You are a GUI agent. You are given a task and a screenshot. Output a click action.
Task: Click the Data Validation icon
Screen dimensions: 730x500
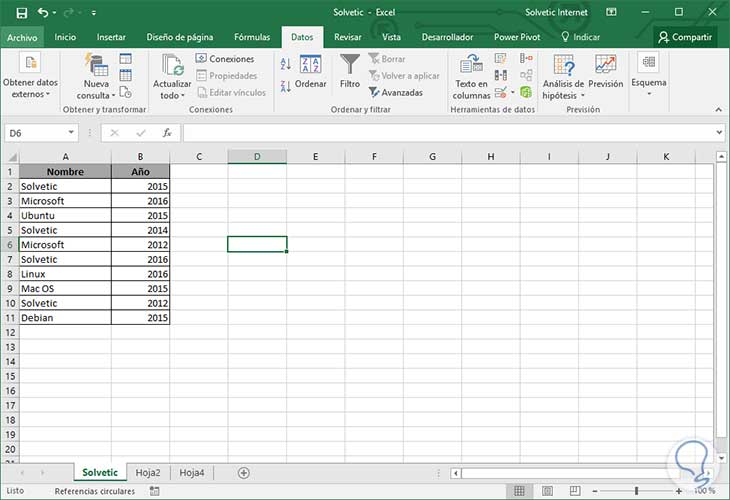pos(500,92)
